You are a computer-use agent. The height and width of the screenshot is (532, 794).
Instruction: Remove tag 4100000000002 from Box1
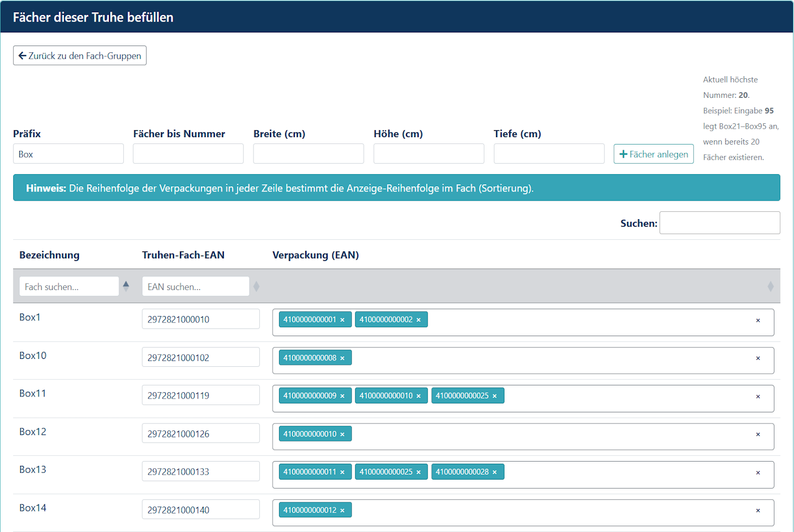pos(419,320)
